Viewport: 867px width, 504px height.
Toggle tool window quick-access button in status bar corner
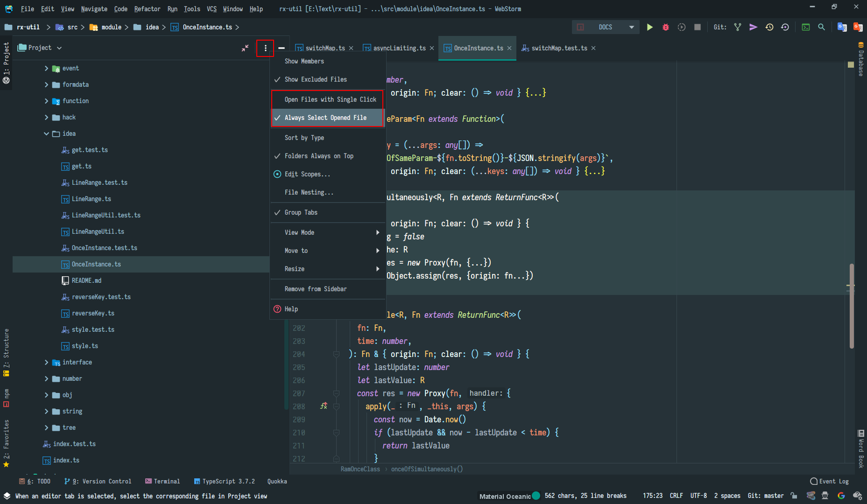pyautogui.click(x=7, y=496)
